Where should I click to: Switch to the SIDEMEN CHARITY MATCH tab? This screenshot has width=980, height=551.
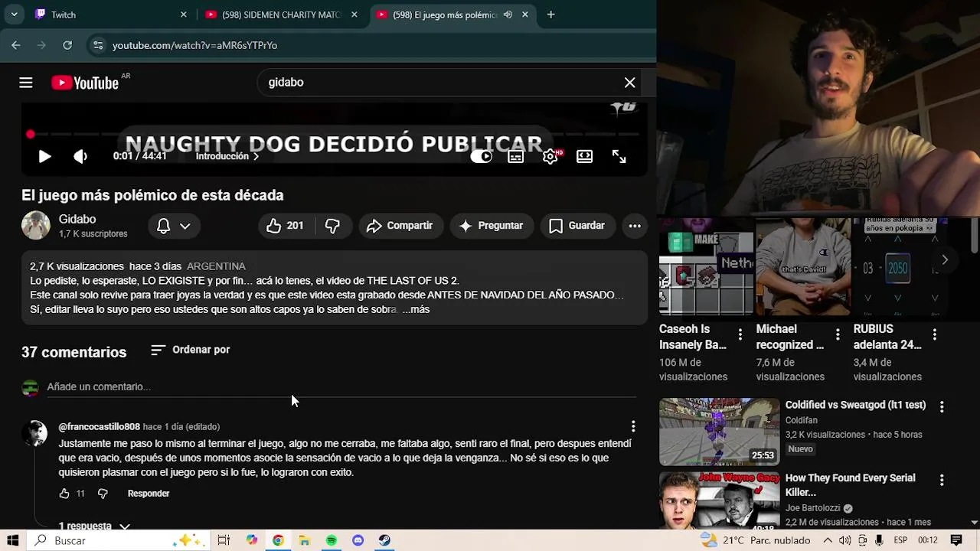(x=281, y=15)
